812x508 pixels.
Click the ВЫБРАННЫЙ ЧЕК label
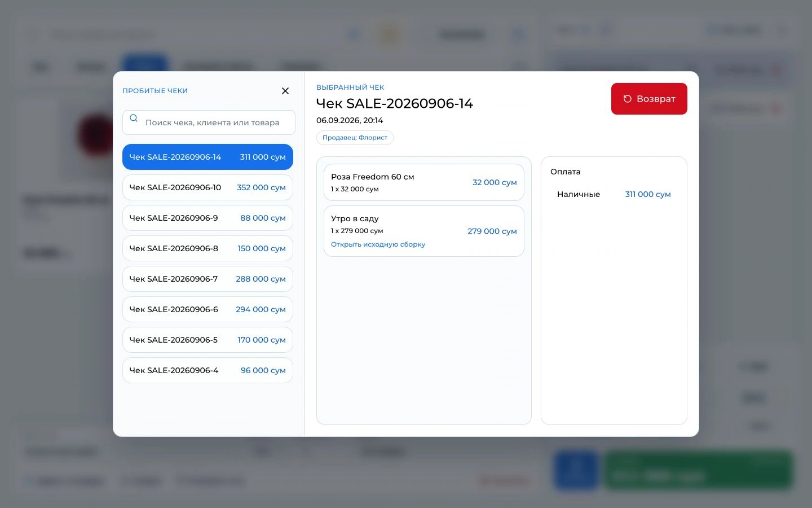[x=350, y=87]
